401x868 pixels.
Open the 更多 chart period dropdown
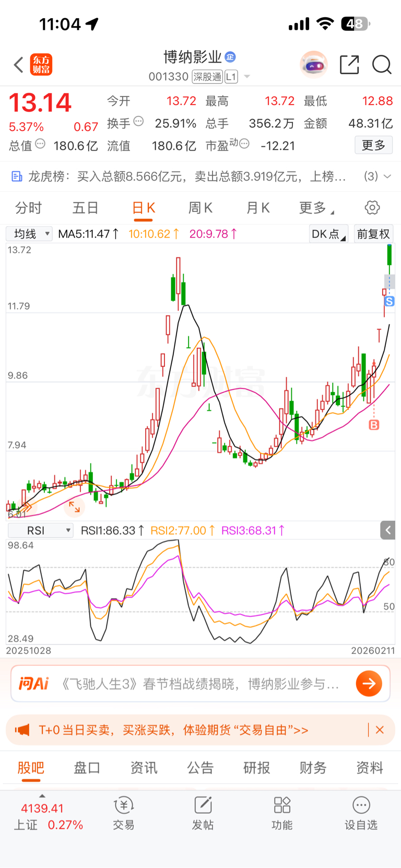pos(316,208)
